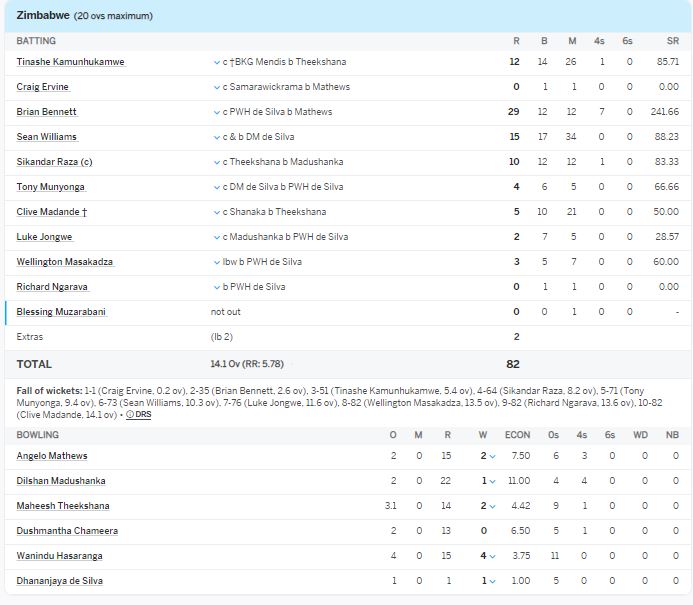This screenshot has height=605, width=693.
Task: Open Tinashe Kamunhukamwe's player profile
Action: coord(70,62)
